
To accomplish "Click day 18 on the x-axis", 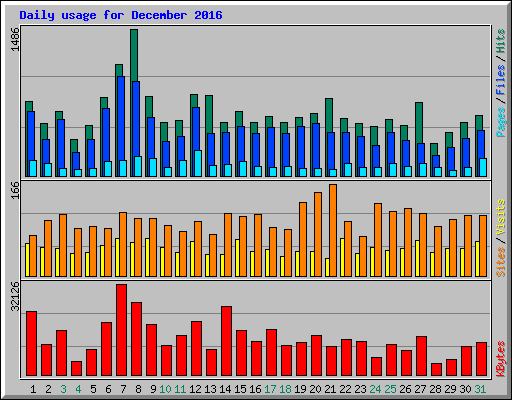I will [x=285, y=389].
